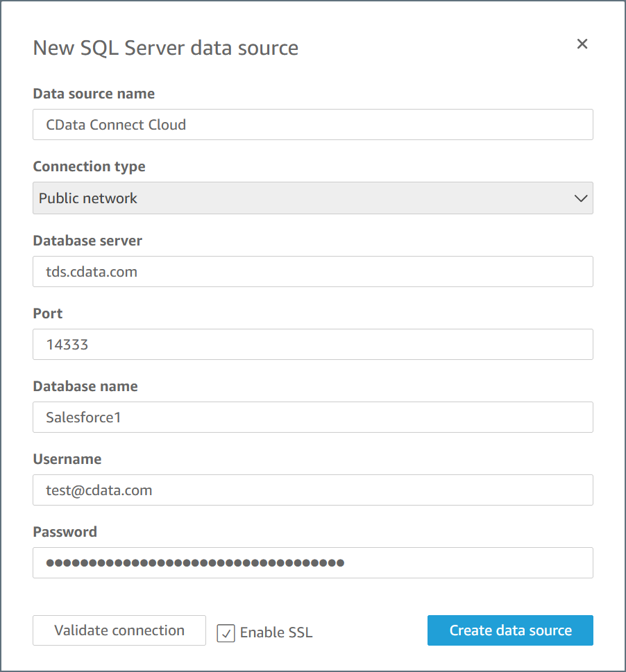626x672 pixels.
Task: Select the Connection type combo box
Action: point(312,198)
